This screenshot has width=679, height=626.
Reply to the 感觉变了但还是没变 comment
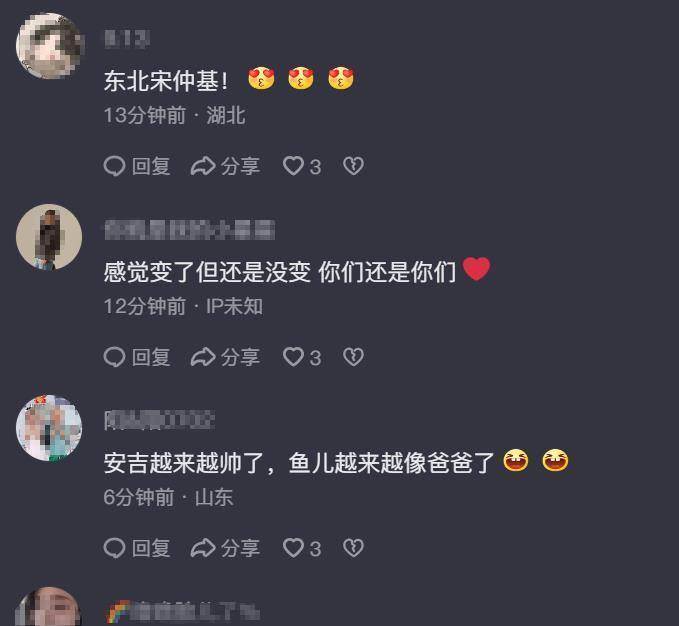[x=137, y=357]
